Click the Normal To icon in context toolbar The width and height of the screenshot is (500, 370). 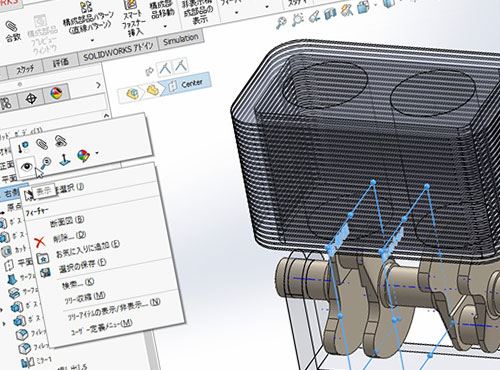64,160
